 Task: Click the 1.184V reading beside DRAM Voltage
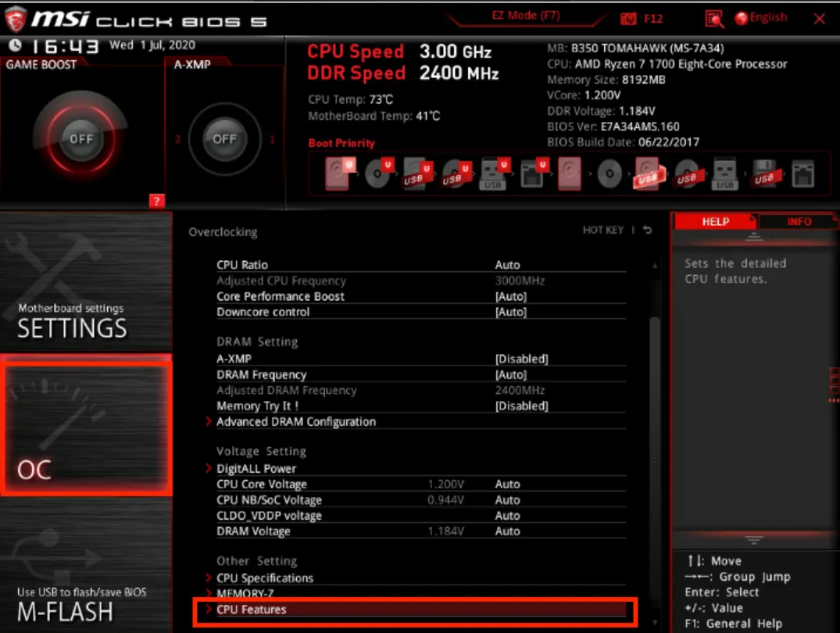pyautogui.click(x=445, y=531)
